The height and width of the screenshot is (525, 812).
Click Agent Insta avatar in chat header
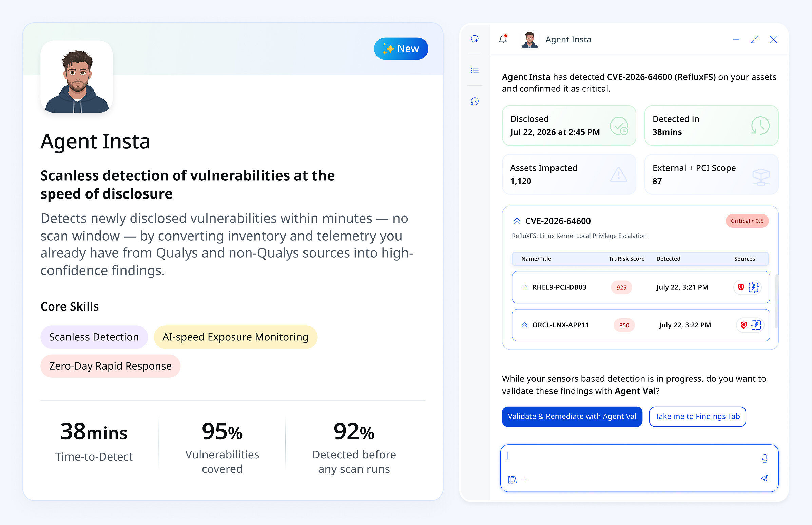click(x=529, y=40)
